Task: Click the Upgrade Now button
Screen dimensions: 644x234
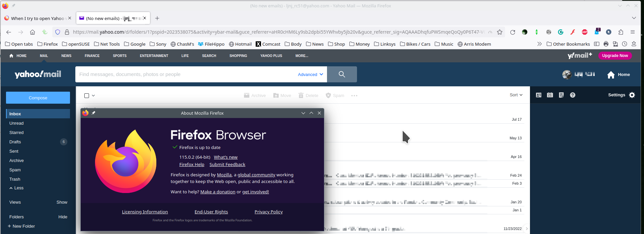Action: point(615,56)
